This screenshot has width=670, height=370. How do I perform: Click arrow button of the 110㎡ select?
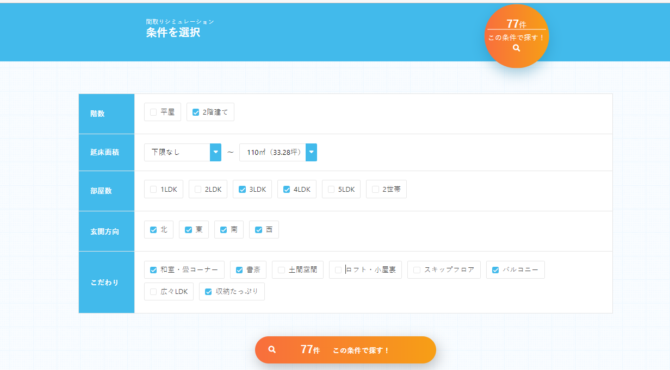(x=311, y=152)
